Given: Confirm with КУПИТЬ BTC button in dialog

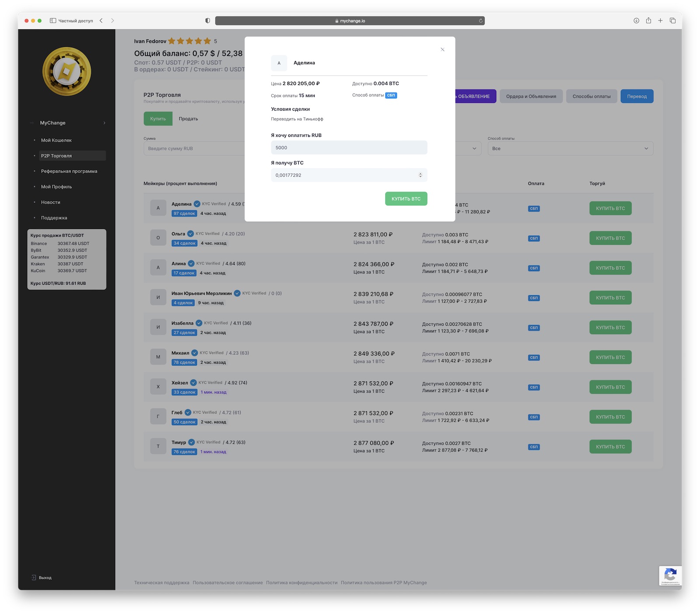Looking at the screenshot, I should pos(406,199).
